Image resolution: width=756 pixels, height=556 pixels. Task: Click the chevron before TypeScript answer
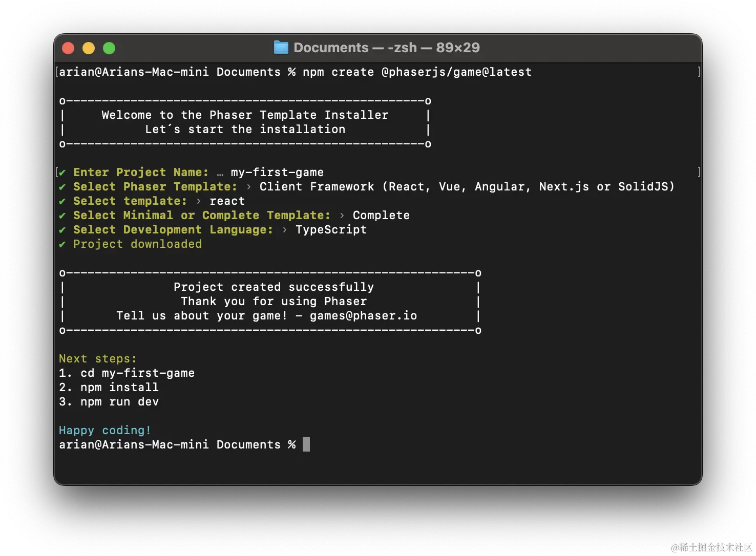[x=284, y=230]
